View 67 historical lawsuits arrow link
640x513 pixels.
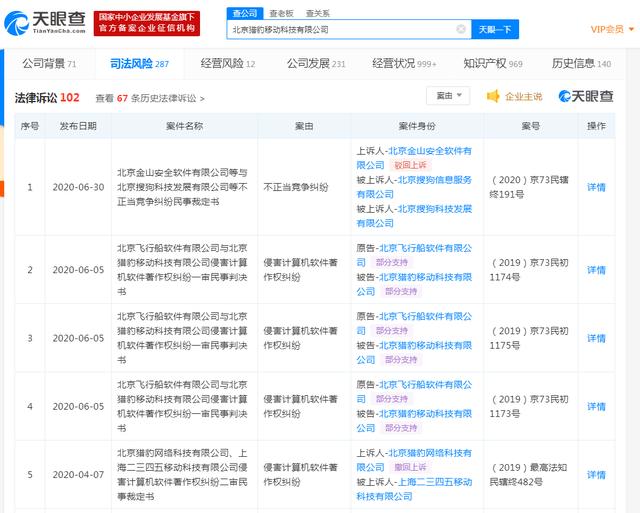pos(150,98)
